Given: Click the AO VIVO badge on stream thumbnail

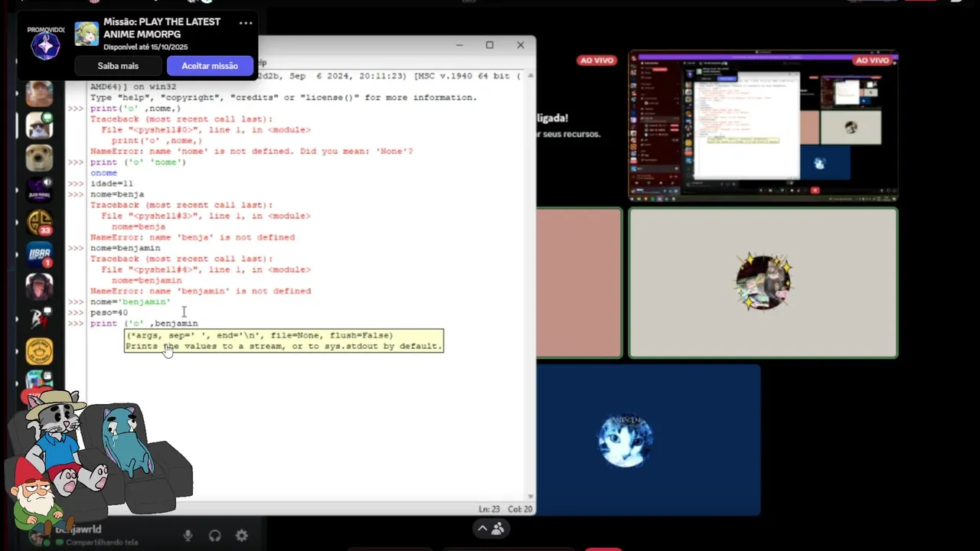Looking at the screenshot, I should [x=872, y=60].
